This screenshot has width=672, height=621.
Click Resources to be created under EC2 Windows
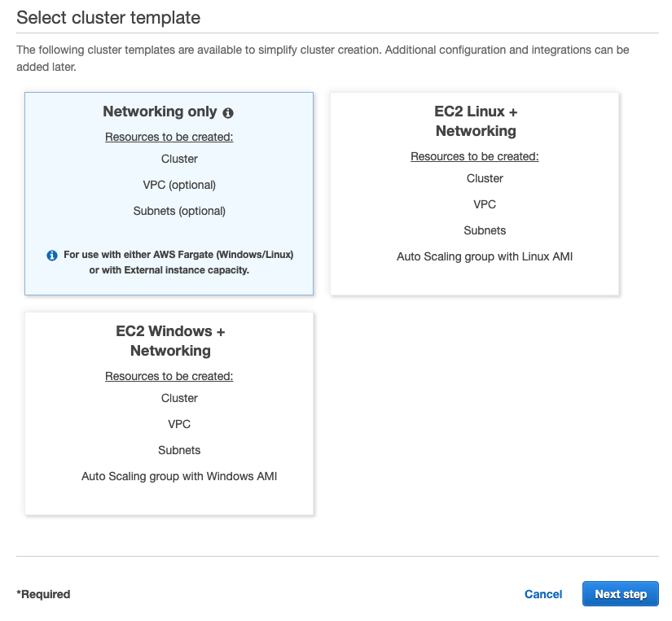click(x=169, y=376)
